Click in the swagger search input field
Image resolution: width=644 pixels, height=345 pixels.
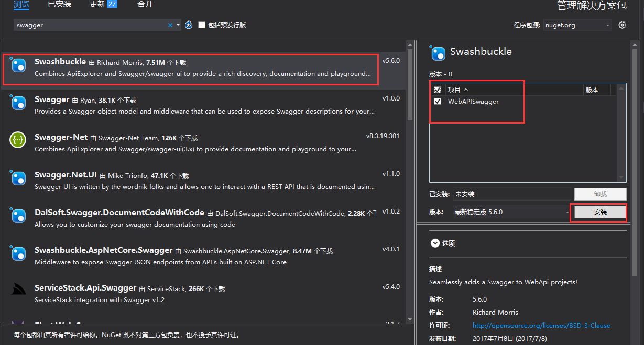(x=89, y=25)
